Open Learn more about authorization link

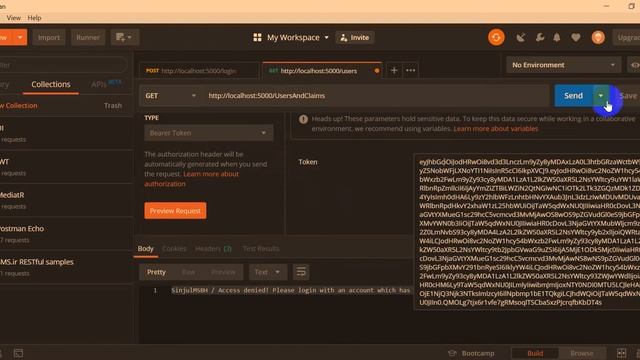pyautogui.click(x=191, y=179)
